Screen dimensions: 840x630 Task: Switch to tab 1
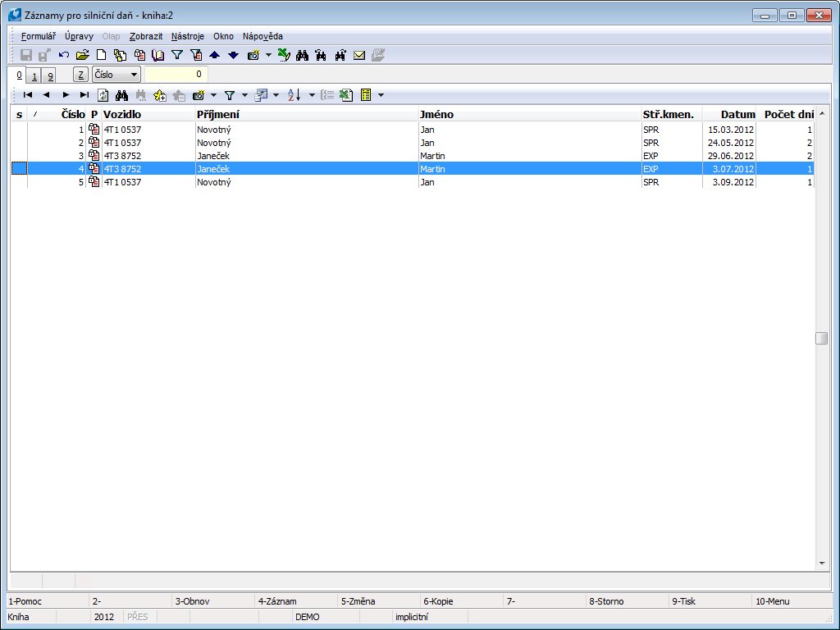34,75
